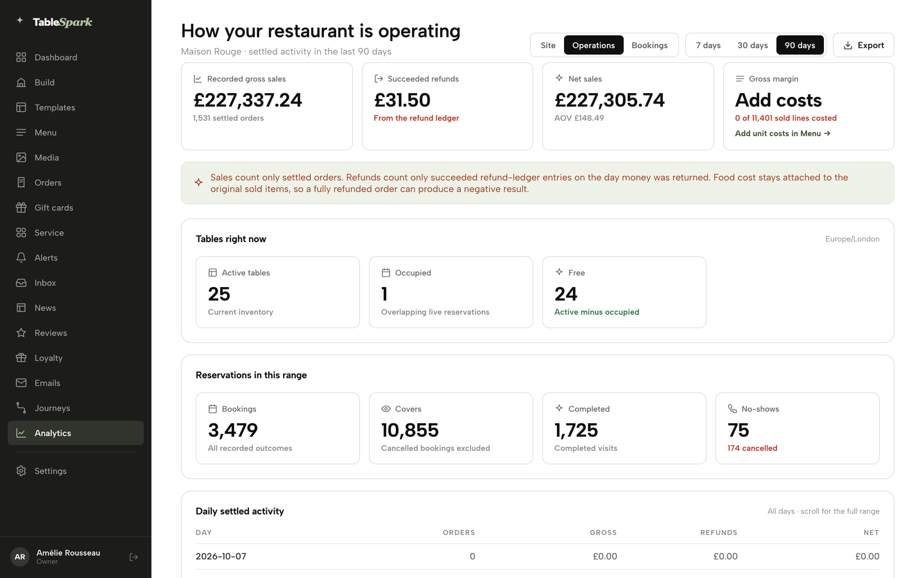
Task: Click the Build storefront icon
Action: [x=21, y=82]
